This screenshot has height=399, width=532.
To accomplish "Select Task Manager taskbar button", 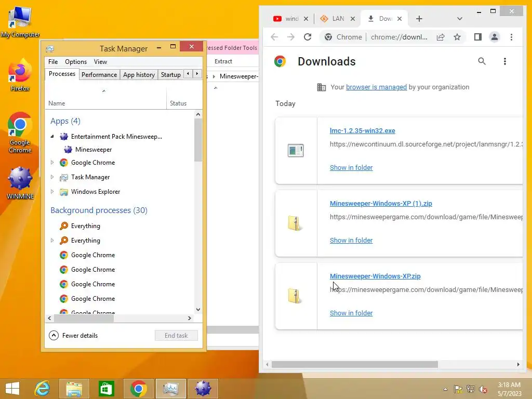I will [170, 389].
